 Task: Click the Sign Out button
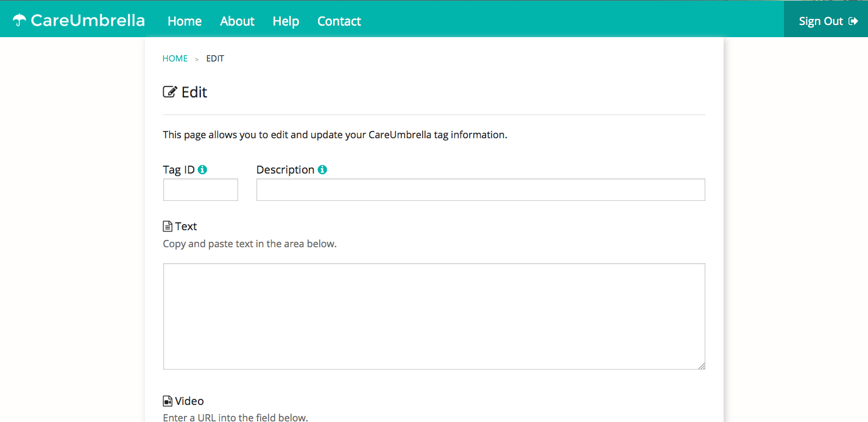(826, 19)
